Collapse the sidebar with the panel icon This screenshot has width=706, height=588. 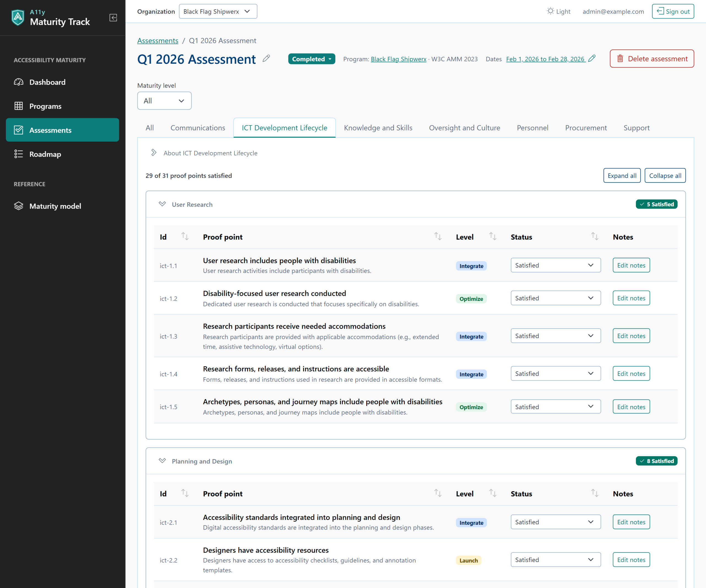113,18
